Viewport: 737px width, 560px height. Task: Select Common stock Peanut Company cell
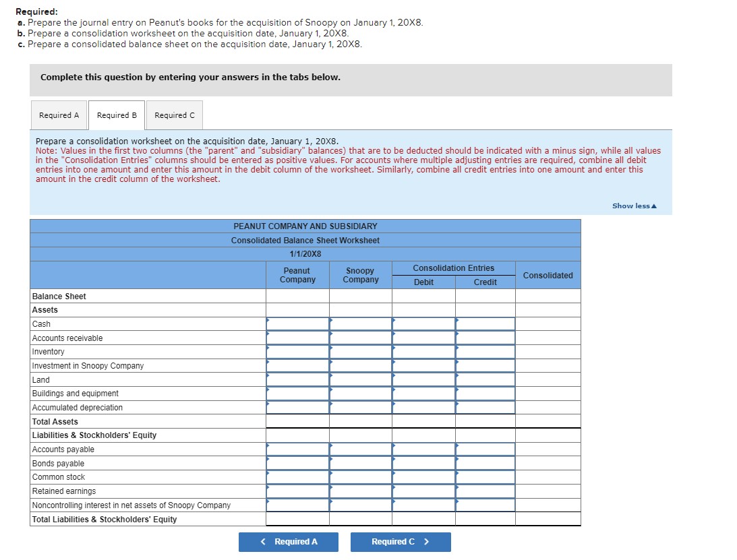(297, 477)
